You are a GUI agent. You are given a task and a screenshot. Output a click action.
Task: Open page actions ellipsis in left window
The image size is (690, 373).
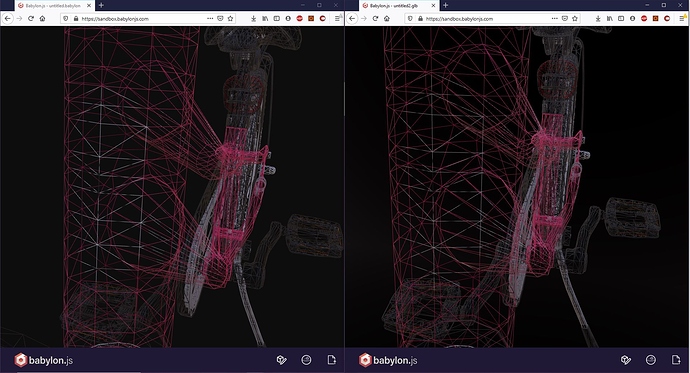210,18
